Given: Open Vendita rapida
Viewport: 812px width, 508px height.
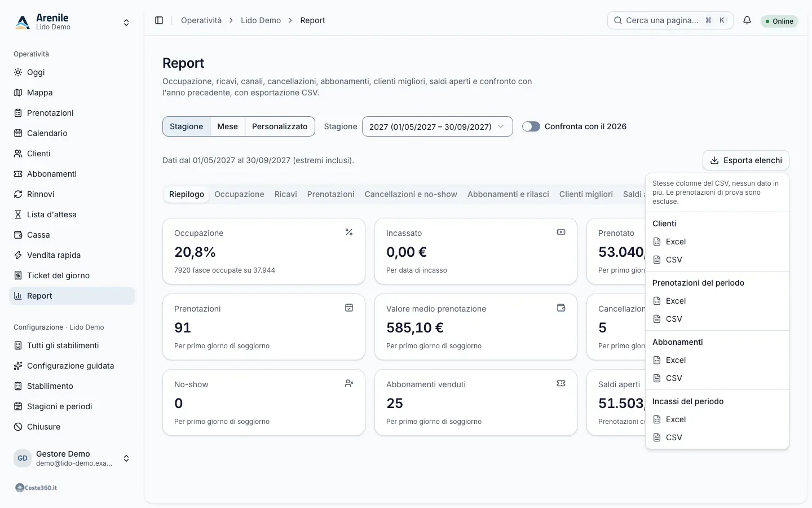Looking at the screenshot, I should tap(72, 255).
